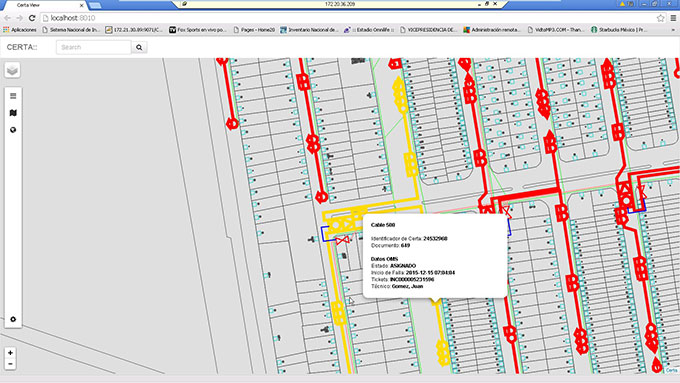680x383 pixels.
Task: Open the hamburger list menu in sidebar
Action: (13, 96)
